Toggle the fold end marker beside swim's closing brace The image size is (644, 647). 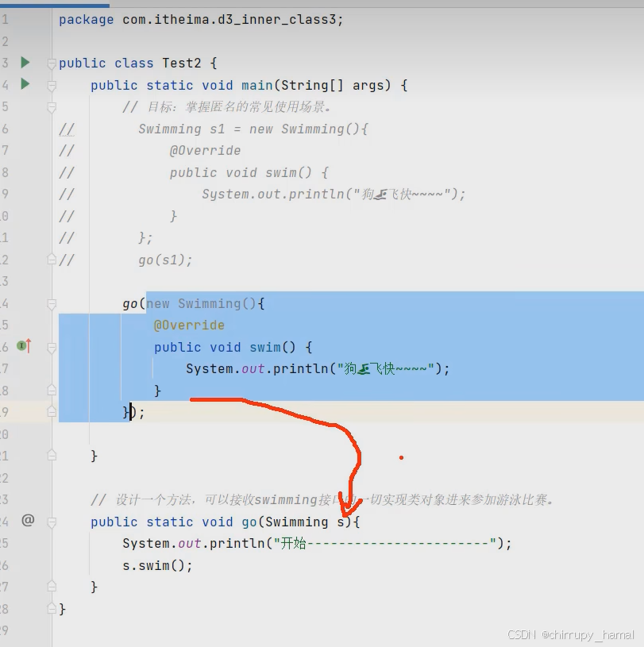(52, 390)
